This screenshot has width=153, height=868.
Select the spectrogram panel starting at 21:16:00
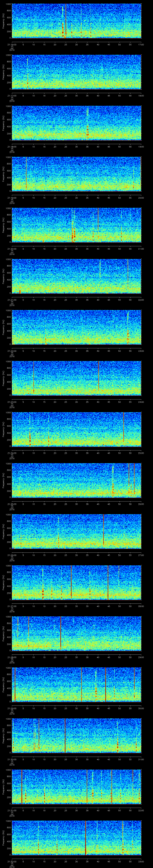click(x=76, y=21)
